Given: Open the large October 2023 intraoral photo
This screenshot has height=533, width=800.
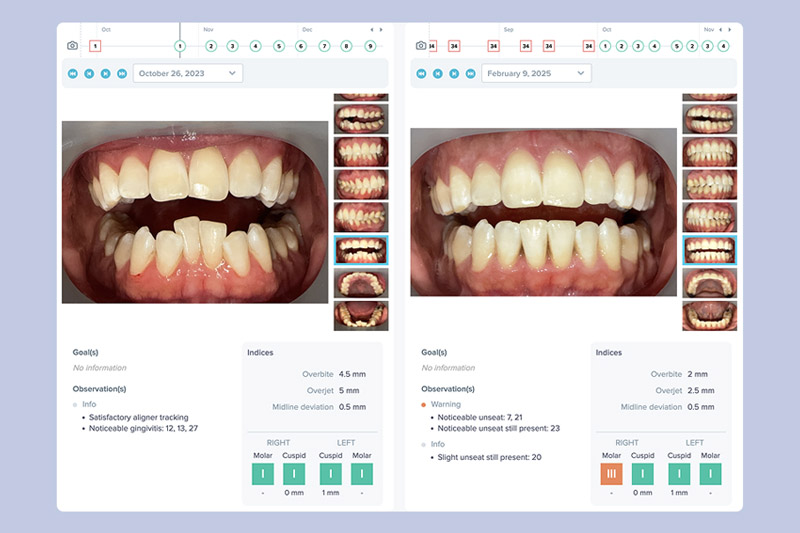Looking at the screenshot, I should pos(195,212).
